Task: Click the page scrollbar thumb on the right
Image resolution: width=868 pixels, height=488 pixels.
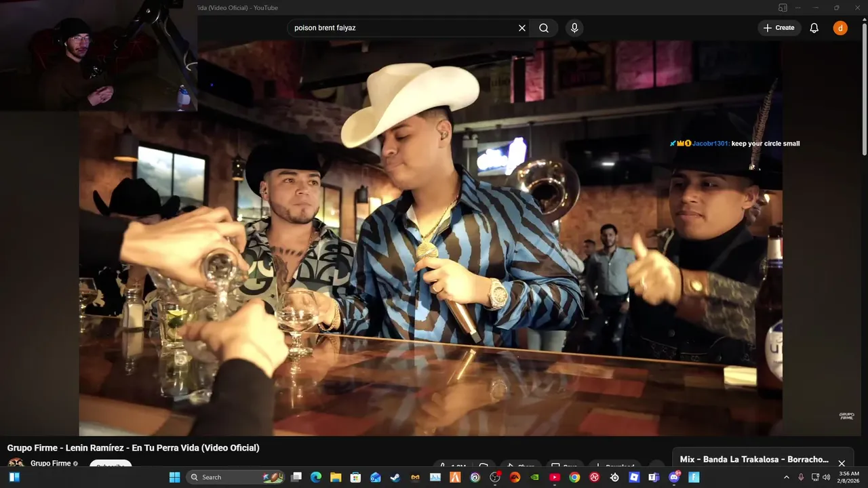Action: point(864,88)
